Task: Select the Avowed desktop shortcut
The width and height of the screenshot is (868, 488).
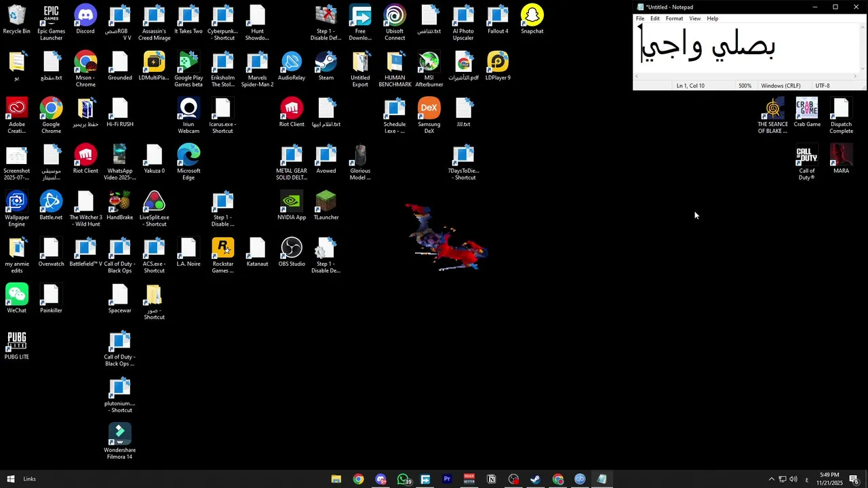Action: tap(326, 159)
